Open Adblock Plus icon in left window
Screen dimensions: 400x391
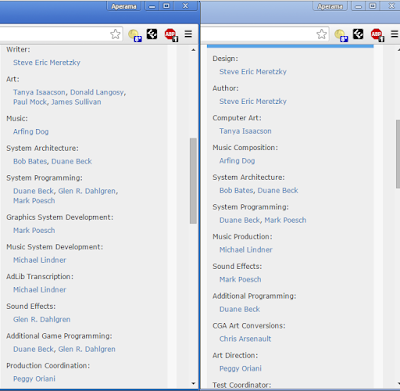tap(171, 35)
